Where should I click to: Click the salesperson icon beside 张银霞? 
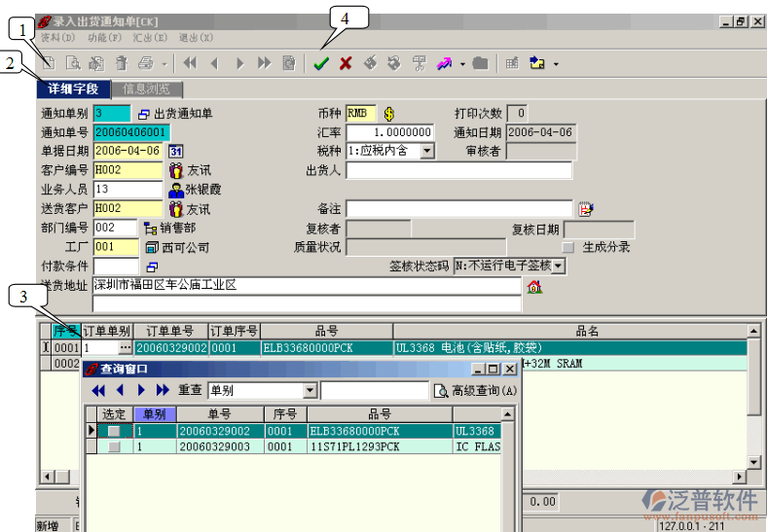click(x=175, y=190)
